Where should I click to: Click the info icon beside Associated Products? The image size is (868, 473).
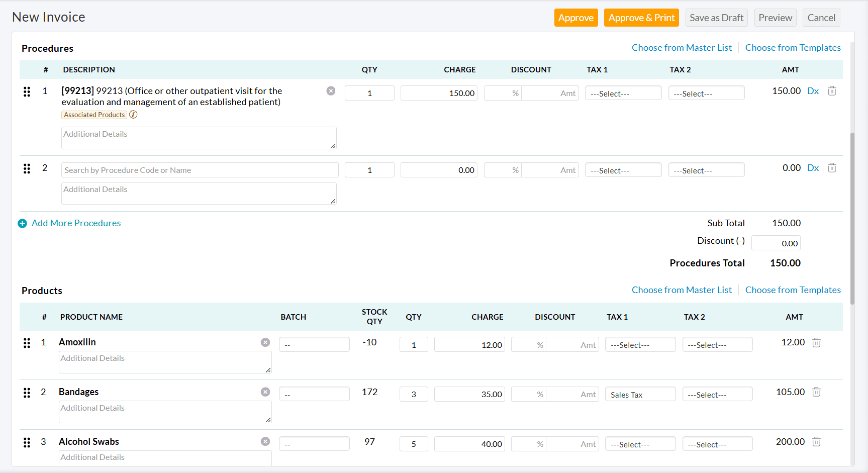click(x=133, y=115)
